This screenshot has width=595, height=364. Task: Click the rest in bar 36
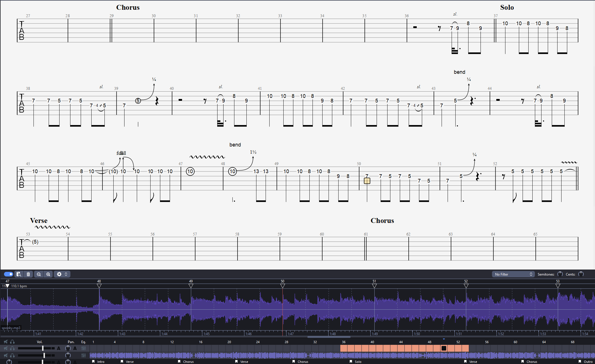click(415, 27)
